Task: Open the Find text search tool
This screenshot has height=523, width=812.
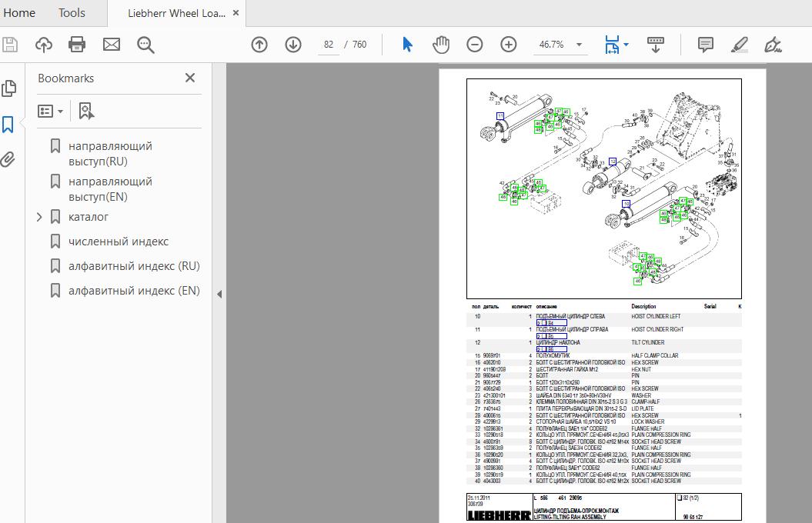Action: click(145, 45)
